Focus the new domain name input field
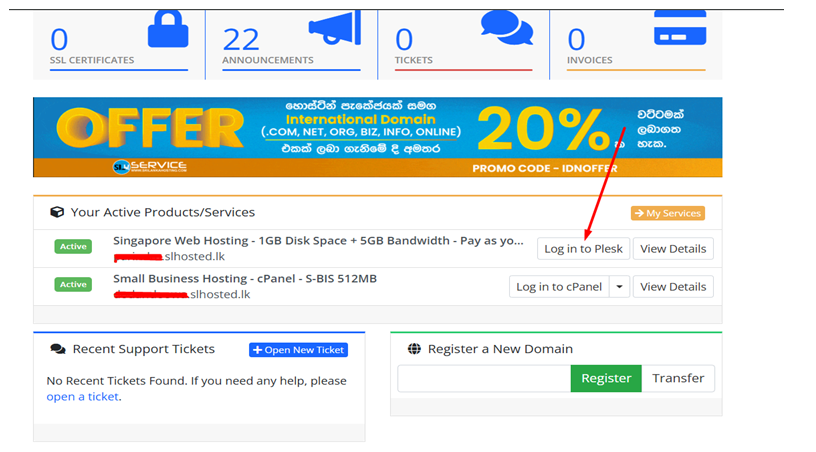Screen dimensions: 816x452 coord(484,378)
